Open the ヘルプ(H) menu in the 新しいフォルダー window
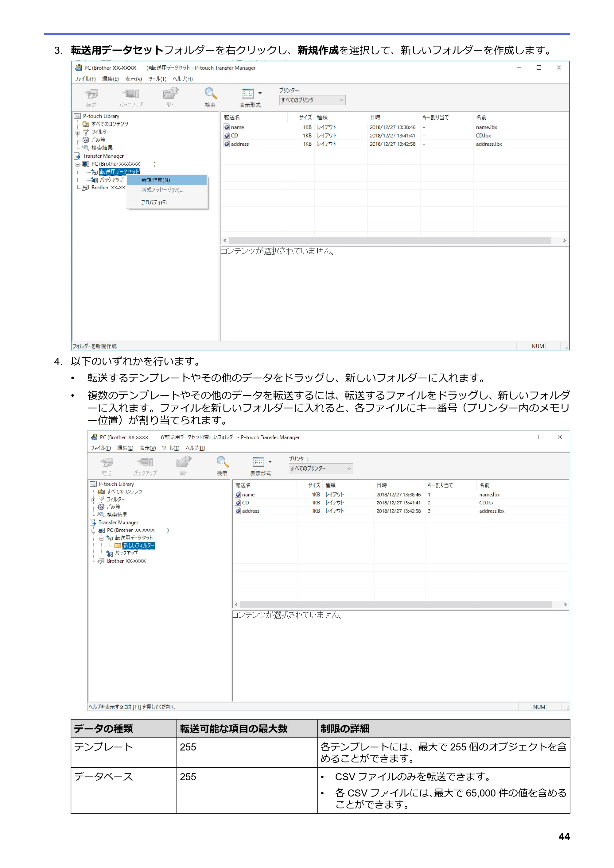This screenshot has width=614, height=868. click(195, 448)
